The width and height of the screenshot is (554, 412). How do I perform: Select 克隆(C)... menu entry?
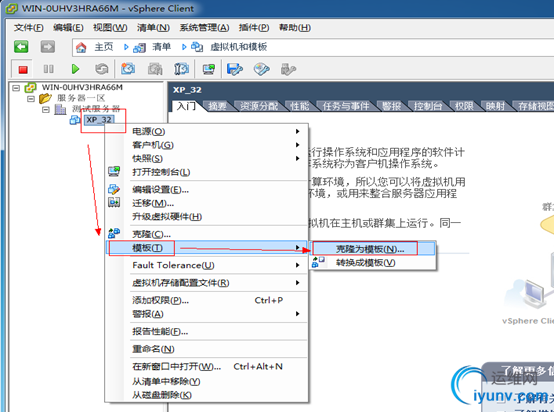206,234
